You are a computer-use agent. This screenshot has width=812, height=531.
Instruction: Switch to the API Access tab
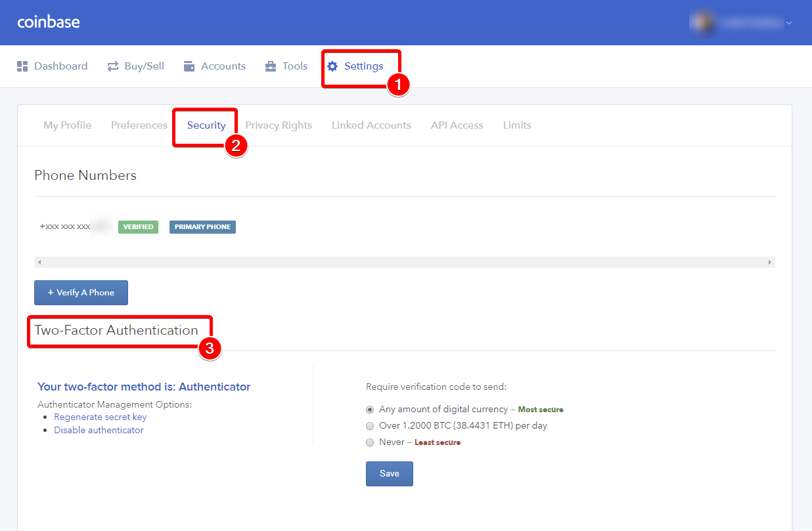[457, 125]
